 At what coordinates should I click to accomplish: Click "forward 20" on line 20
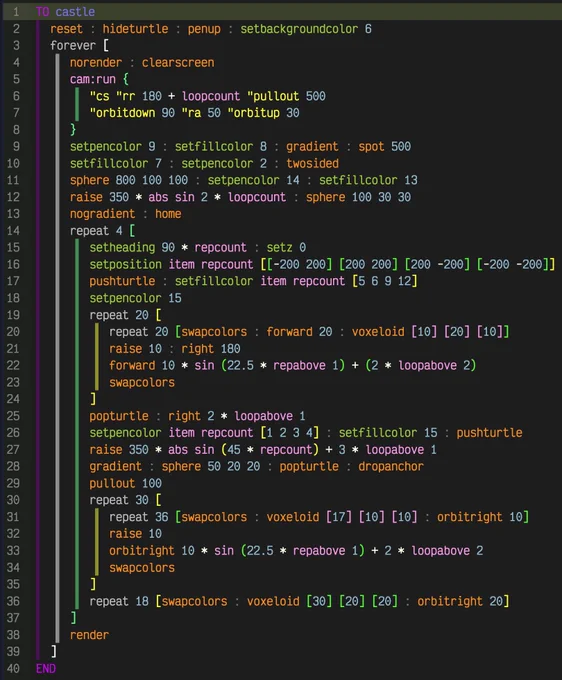coord(299,332)
